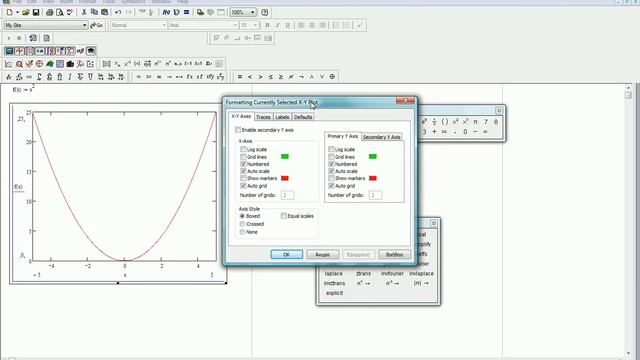Viewport: 640px width, 360px height.
Task: Expand the arrow next to New icon
Action: click(17, 12)
